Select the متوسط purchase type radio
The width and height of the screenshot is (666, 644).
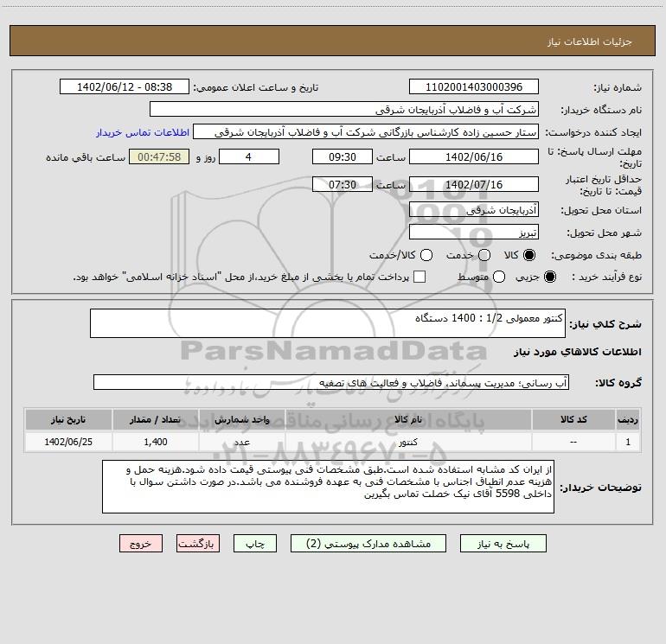coord(499,277)
